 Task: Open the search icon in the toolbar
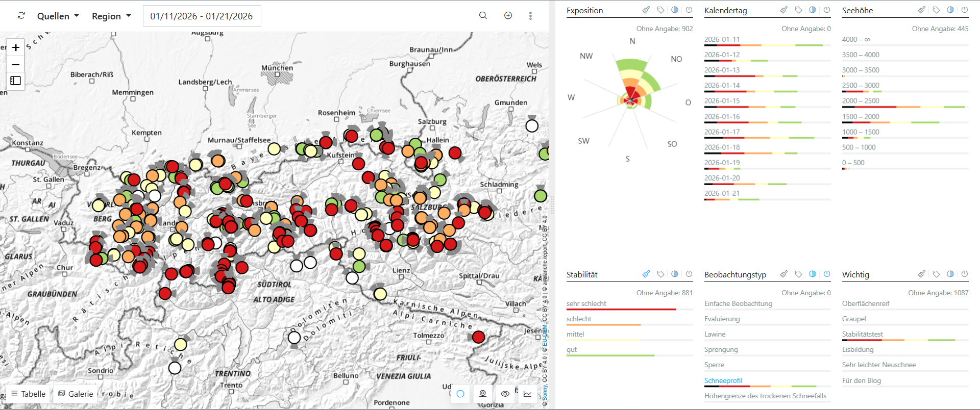[483, 16]
